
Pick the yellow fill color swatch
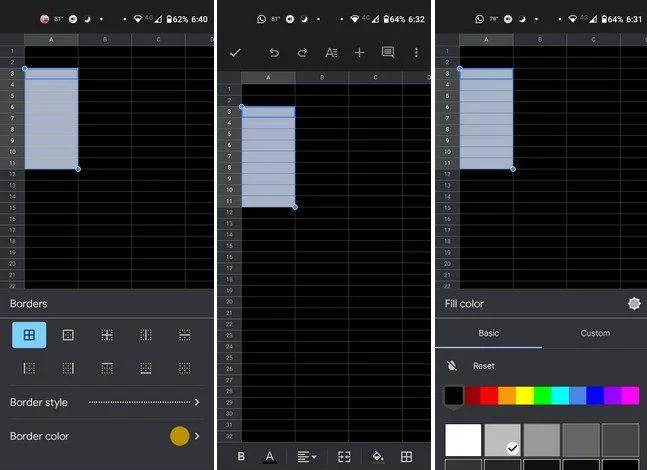[x=524, y=396]
